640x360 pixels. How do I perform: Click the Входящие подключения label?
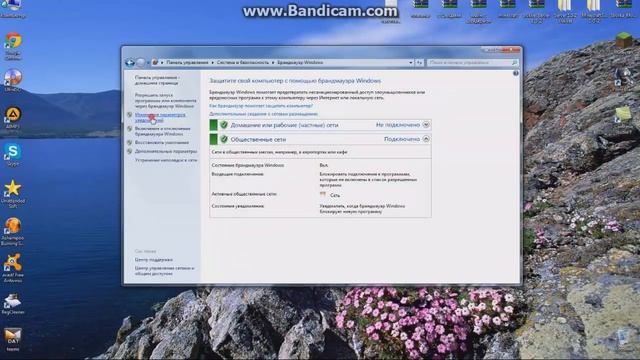pos(237,174)
